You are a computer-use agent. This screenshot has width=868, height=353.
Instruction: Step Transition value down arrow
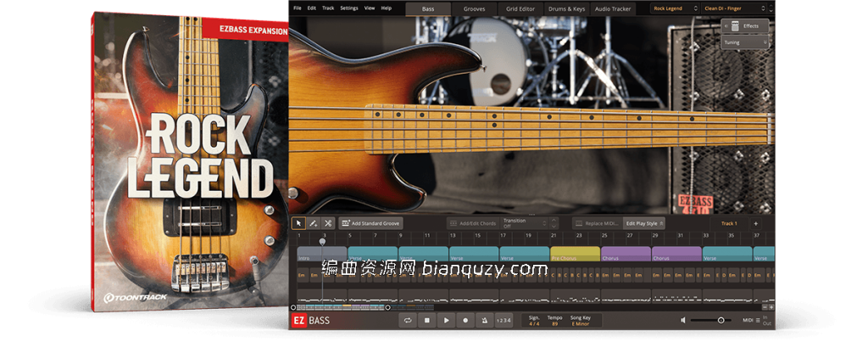coord(554,227)
